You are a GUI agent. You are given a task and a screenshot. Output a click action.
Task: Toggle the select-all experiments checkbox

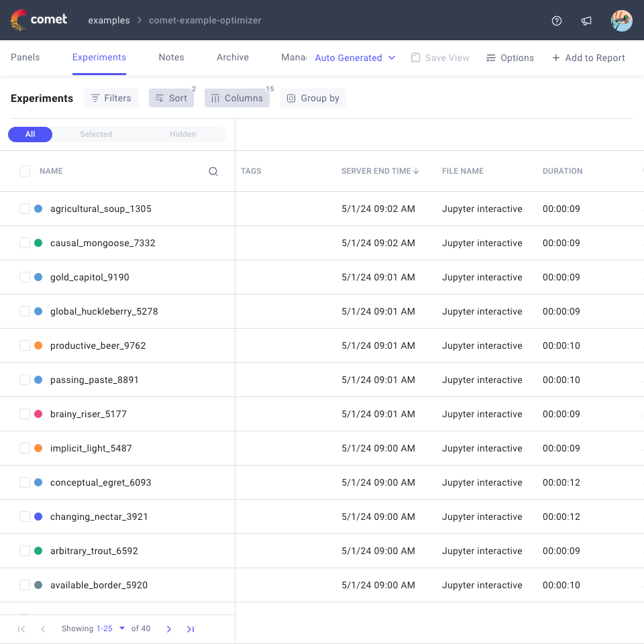coord(25,170)
